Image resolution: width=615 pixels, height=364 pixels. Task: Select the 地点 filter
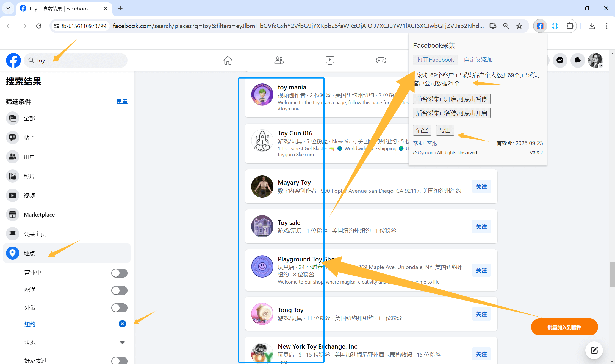point(67,253)
